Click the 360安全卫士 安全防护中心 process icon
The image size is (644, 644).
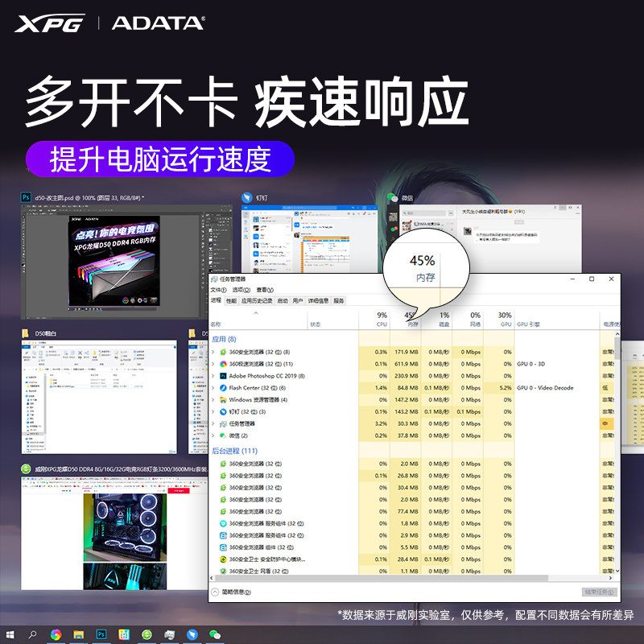(223, 559)
